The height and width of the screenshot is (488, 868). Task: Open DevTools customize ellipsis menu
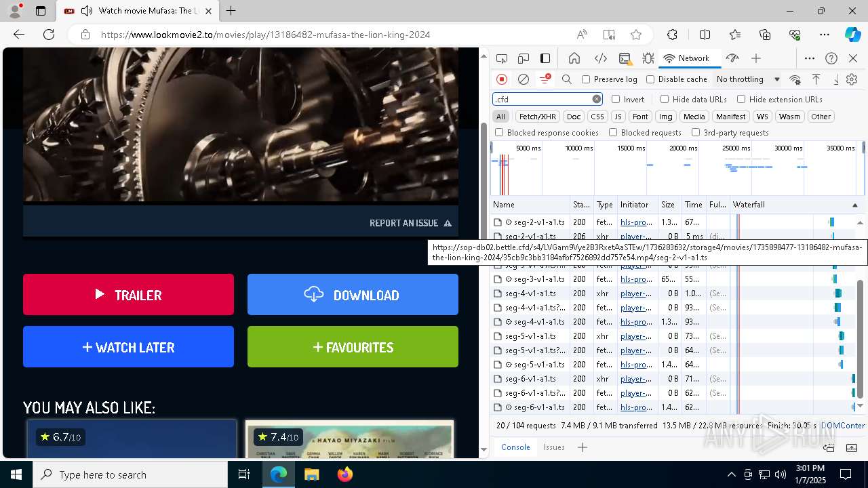pyautogui.click(x=810, y=58)
